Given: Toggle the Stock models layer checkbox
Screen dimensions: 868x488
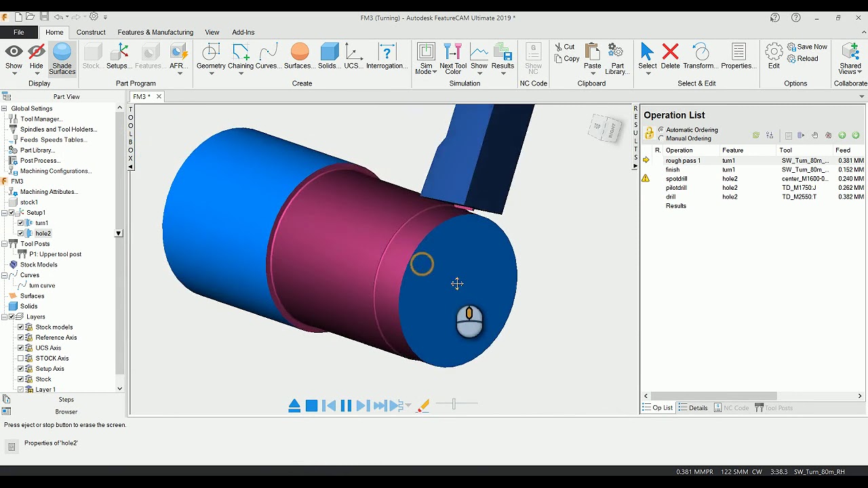Looking at the screenshot, I should [x=20, y=327].
